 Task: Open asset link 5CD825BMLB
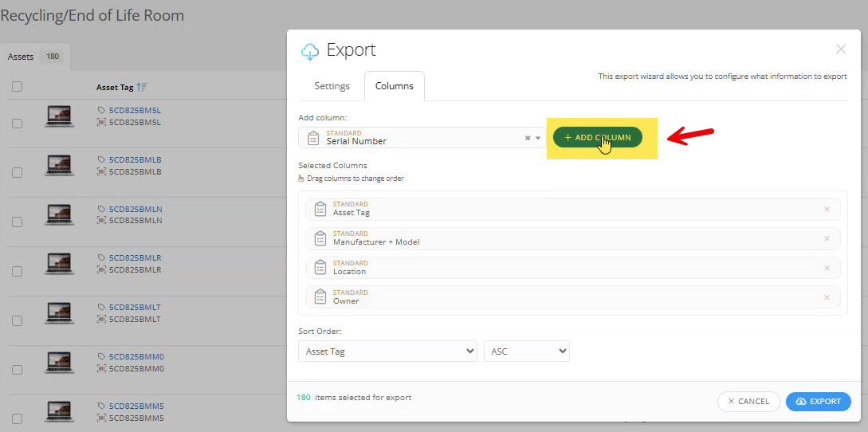[x=135, y=159]
